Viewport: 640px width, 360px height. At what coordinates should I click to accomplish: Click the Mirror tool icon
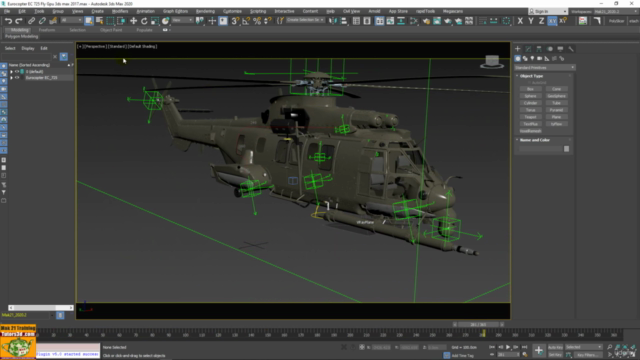(333, 21)
